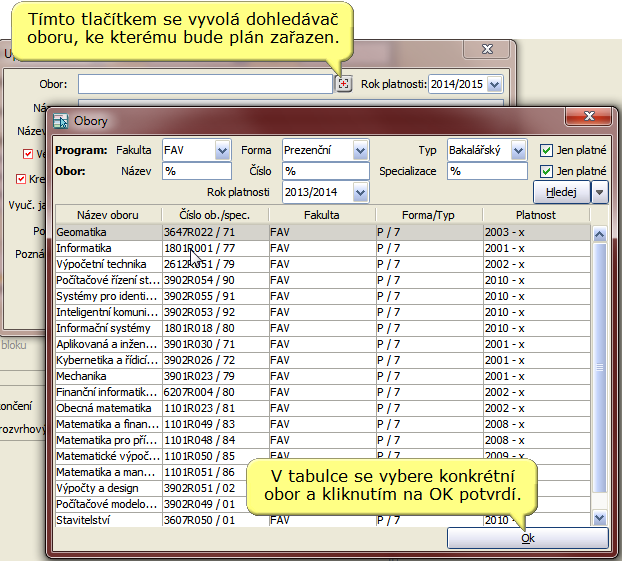Click the Obory dialog title icon
Screen dimensions: 622x561
pyautogui.click(x=61, y=121)
